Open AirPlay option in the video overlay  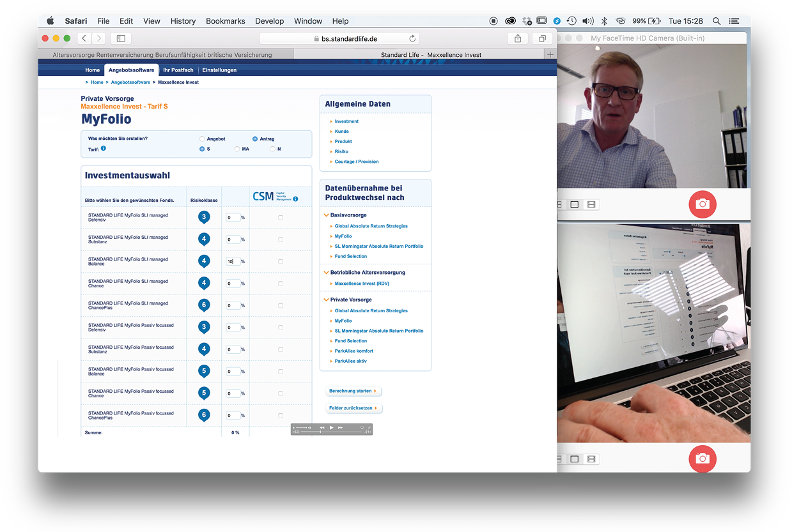[362, 427]
